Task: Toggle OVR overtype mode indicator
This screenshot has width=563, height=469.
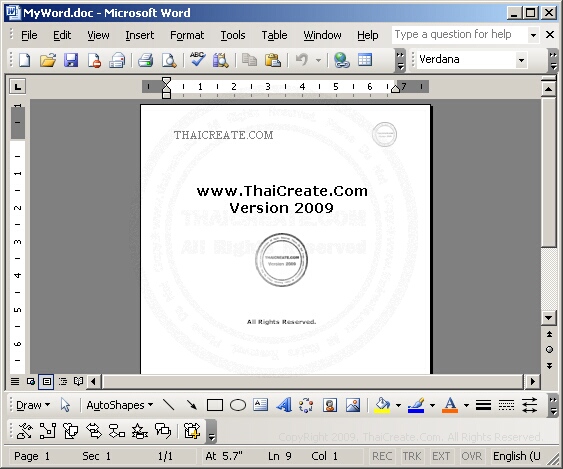Action: [x=471, y=456]
